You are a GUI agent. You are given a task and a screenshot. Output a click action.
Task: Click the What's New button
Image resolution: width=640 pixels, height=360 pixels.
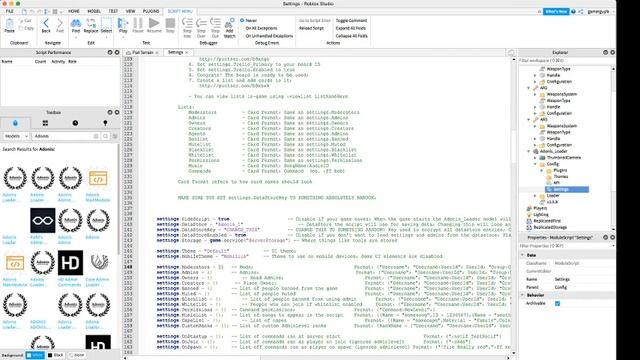(x=556, y=11)
